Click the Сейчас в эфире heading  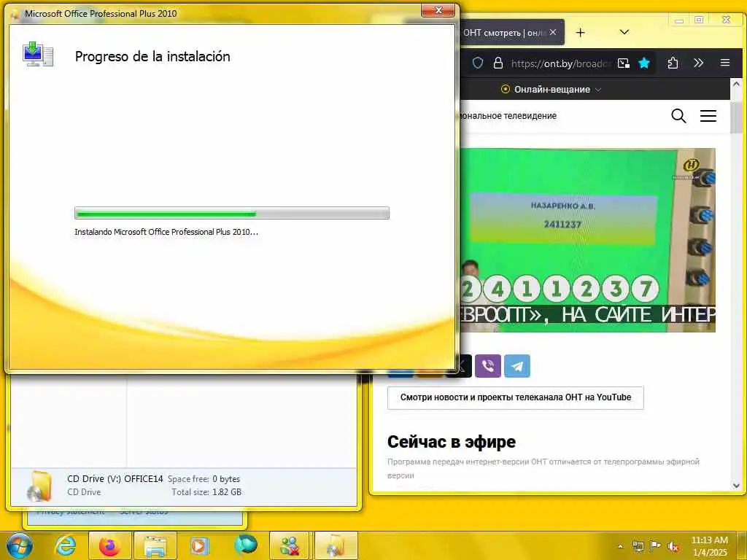tap(451, 441)
